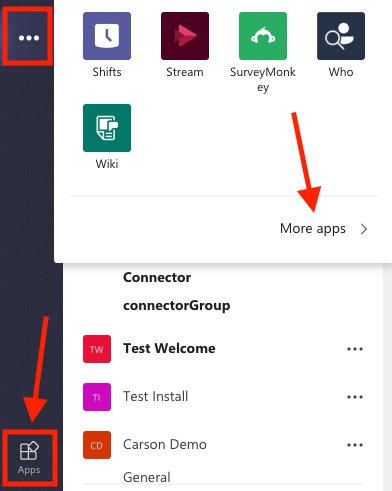Viewport: 392px width, 491px height.
Task: Open the more added apps ellipsis button
Action: (29, 37)
